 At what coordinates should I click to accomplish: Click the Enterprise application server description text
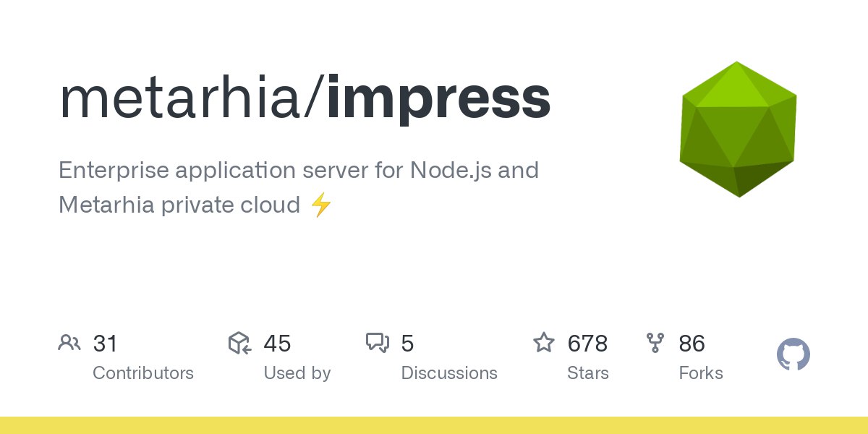[x=298, y=171]
